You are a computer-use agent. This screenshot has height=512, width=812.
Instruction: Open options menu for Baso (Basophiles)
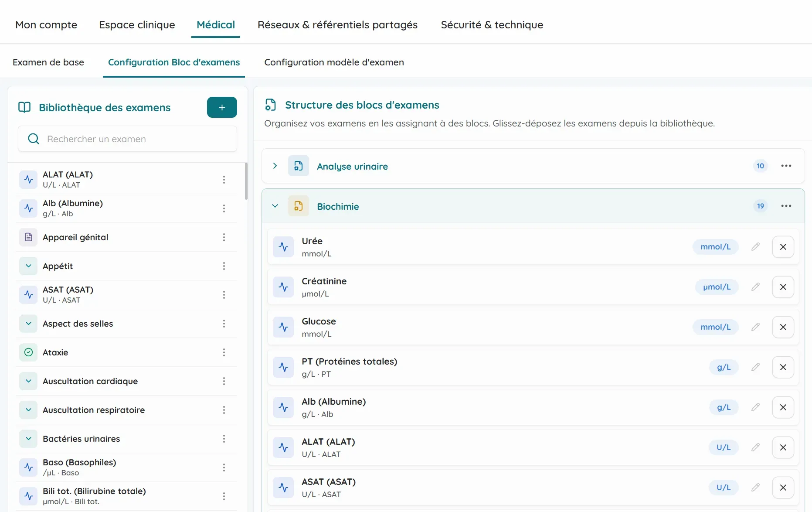coord(224,468)
